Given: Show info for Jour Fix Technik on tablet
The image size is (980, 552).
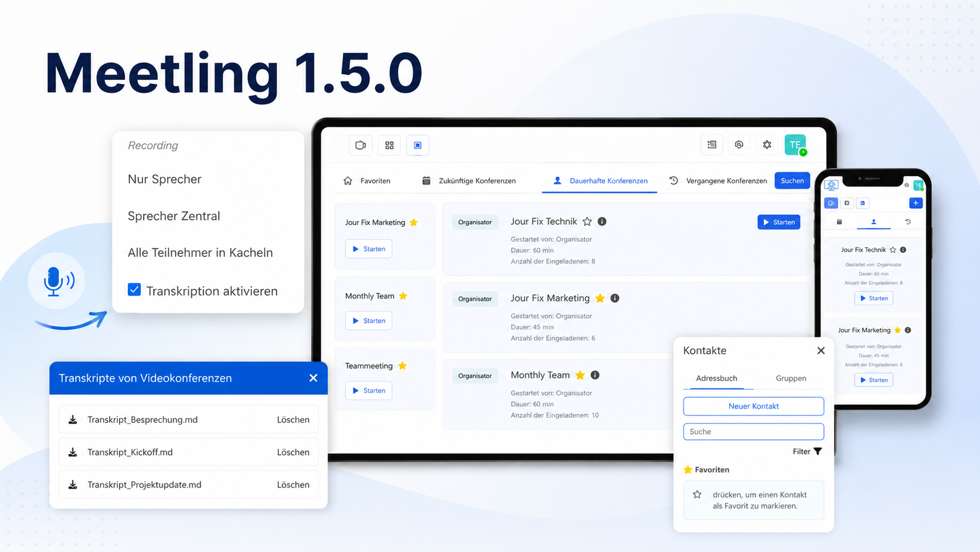Looking at the screenshot, I should click(602, 221).
